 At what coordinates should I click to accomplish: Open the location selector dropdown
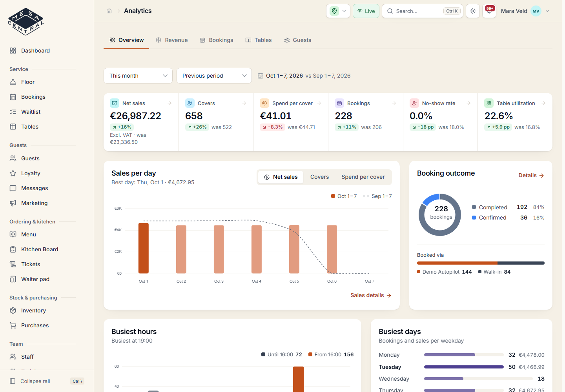338,11
